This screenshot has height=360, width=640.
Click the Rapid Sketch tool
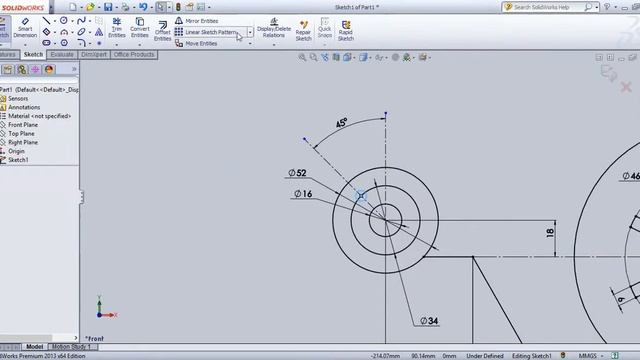pyautogui.click(x=346, y=31)
